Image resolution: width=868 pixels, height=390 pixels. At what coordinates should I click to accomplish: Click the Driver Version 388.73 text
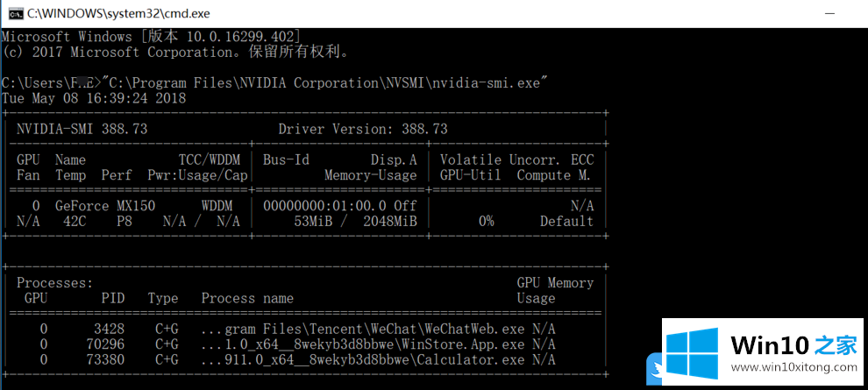[362, 129]
